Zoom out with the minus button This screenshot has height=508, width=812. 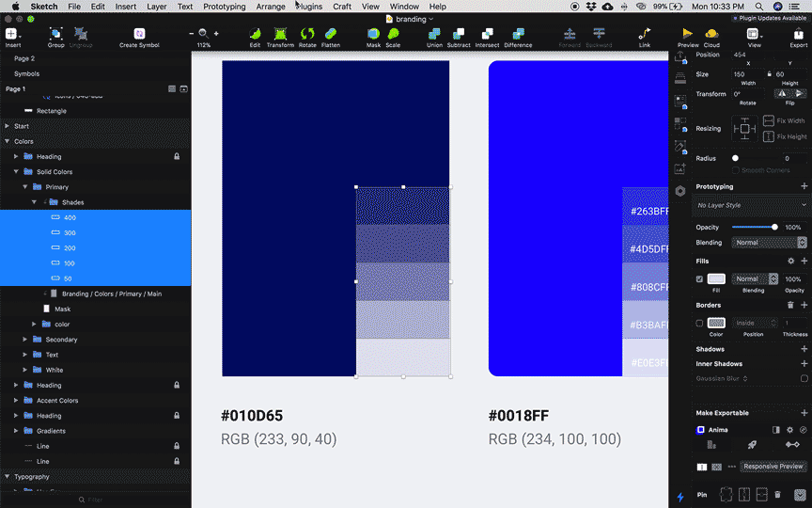pyautogui.click(x=191, y=34)
